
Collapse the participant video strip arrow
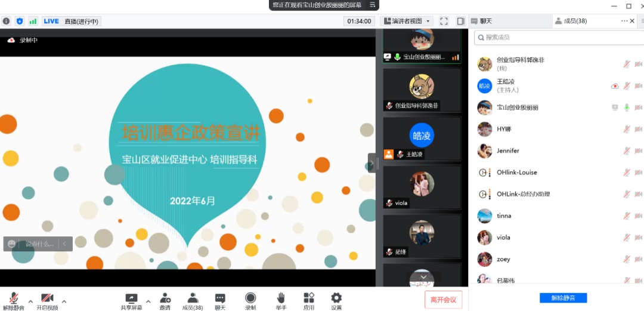[371, 163]
